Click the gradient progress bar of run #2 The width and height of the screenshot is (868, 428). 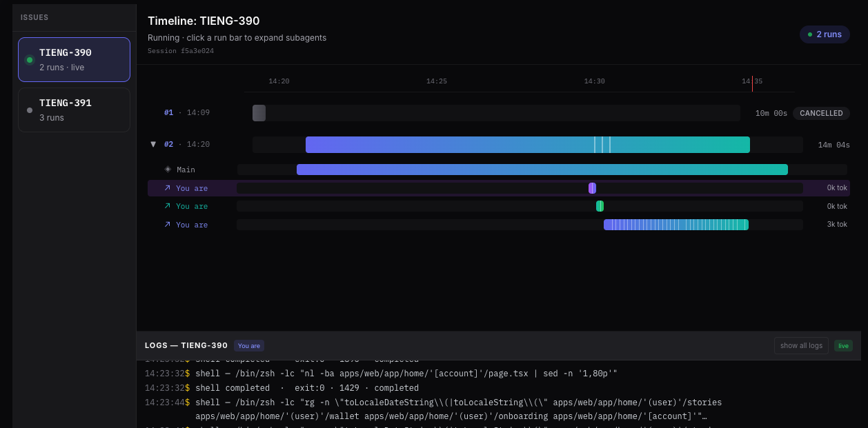pos(528,145)
